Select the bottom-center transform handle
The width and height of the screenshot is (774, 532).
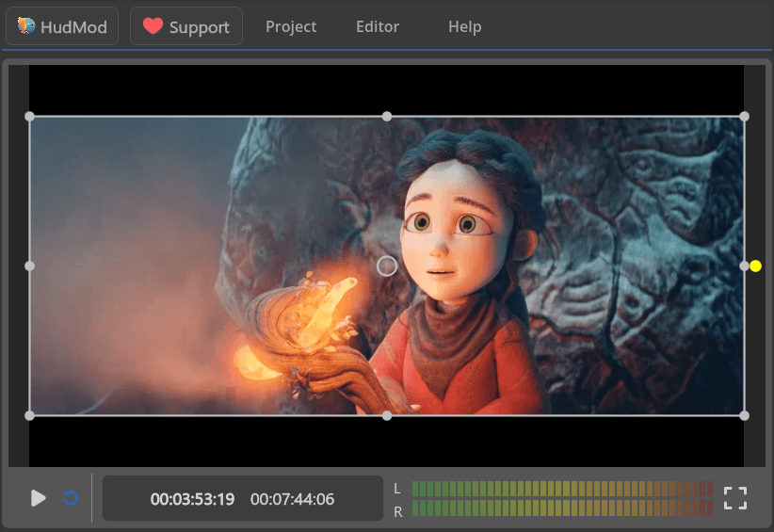click(387, 415)
